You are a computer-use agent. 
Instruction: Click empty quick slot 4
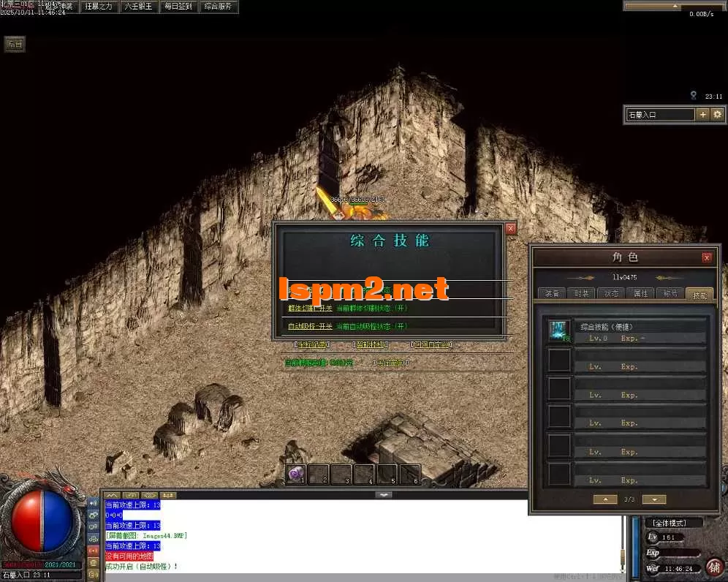click(x=364, y=475)
